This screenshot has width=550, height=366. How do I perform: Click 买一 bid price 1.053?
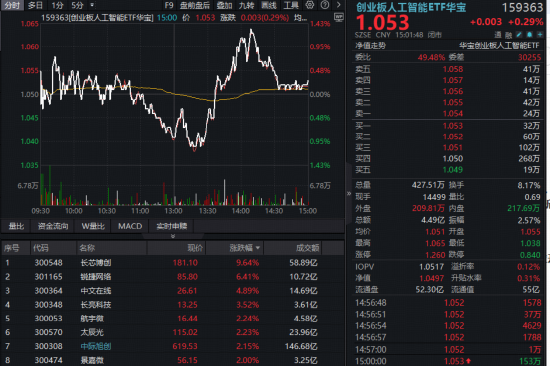453,126
